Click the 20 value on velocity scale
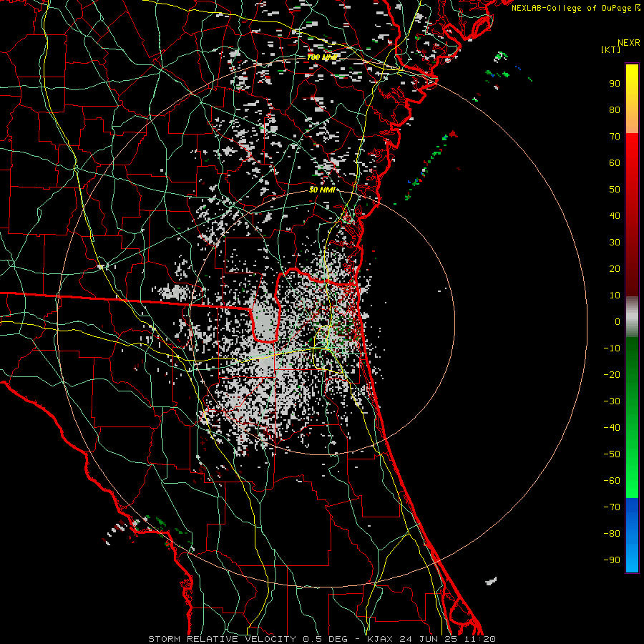The width and height of the screenshot is (644, 644). coord(615,269)
